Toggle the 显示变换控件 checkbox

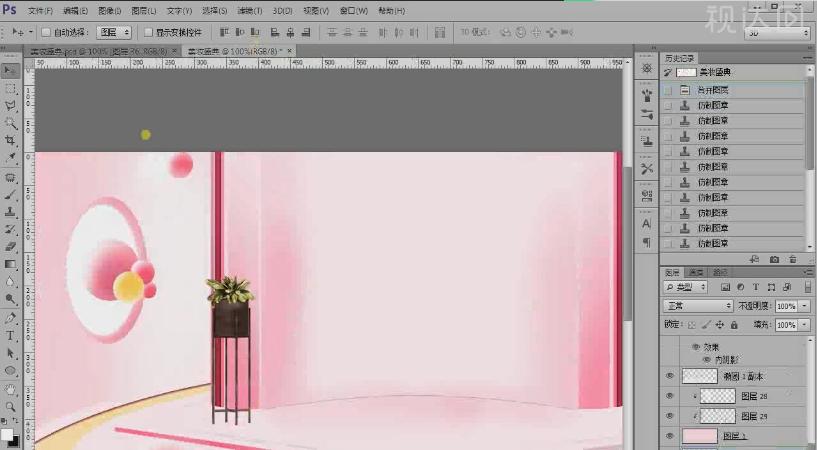tap(149, 32)
